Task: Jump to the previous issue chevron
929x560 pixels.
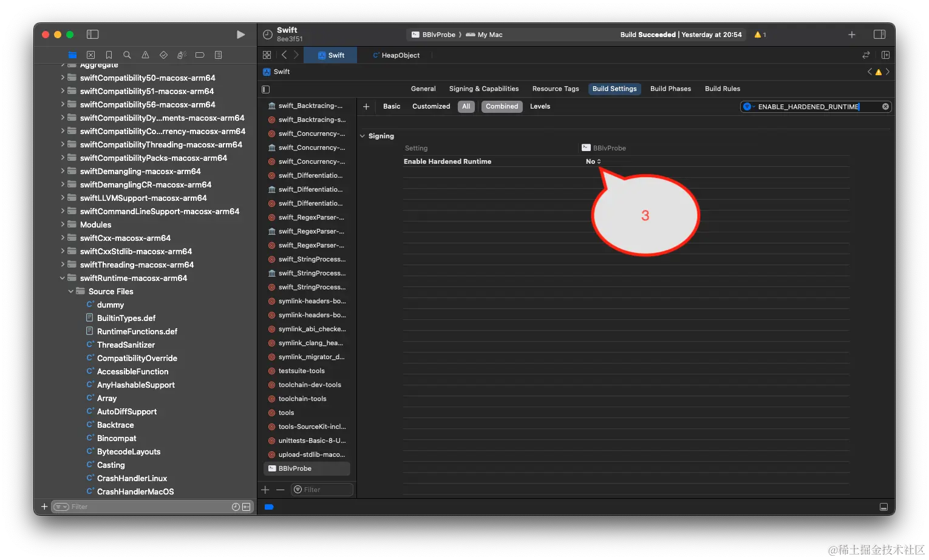Action: 869,72
